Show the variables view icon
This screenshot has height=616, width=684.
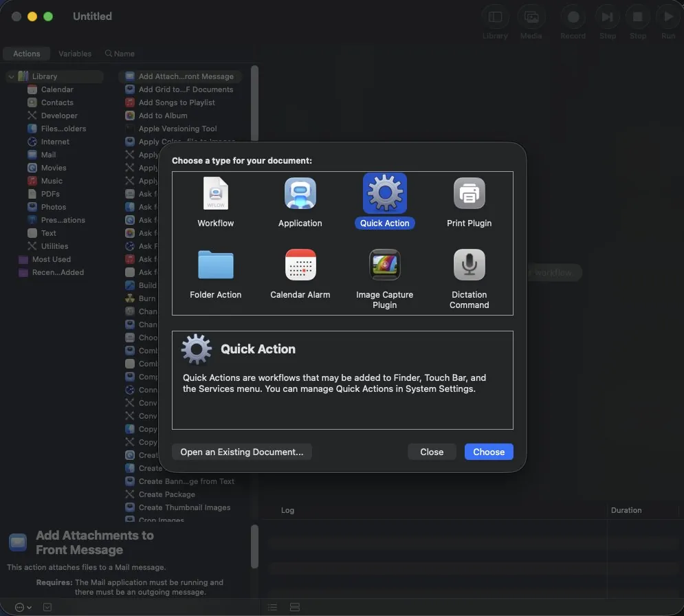click(295, 607)
